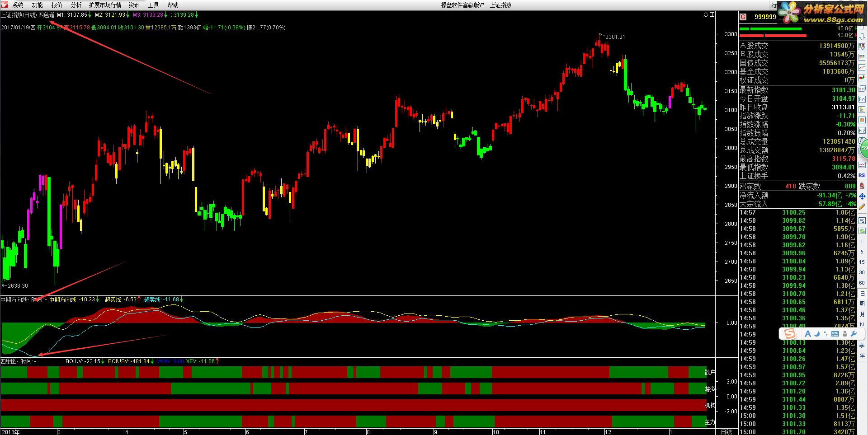Screen dimensions: 868x435
Task: Select the 15-minute period button
Action: (x=862, y=262)
